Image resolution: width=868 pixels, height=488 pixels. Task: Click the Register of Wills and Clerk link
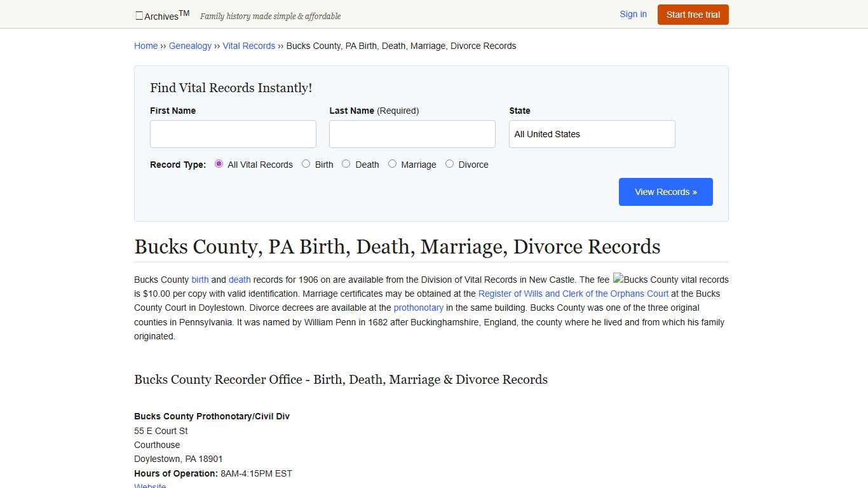pos(573,294)
